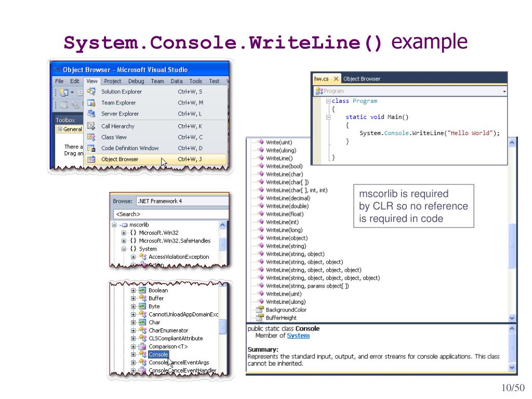Click the method icon beside WriteLine(string)
The height and width of the screenshot is (399, 532).
click(261, 246)
